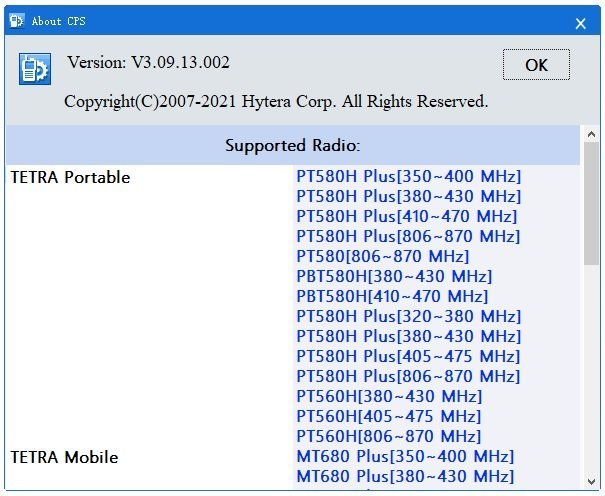Image resolution: width=605 pixels, height=496 pixels.
Task: Select PT560H[806~870 MHz] entry
Action: 389,437
